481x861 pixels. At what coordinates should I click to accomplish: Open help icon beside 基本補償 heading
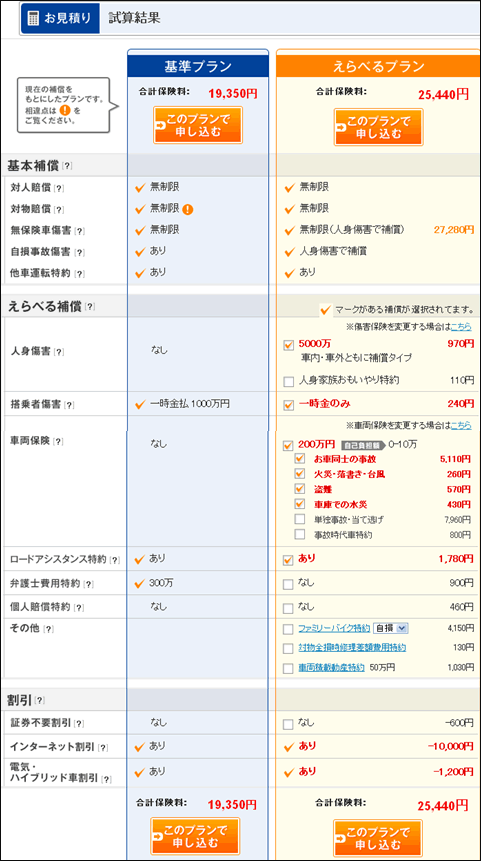point(68,166)
